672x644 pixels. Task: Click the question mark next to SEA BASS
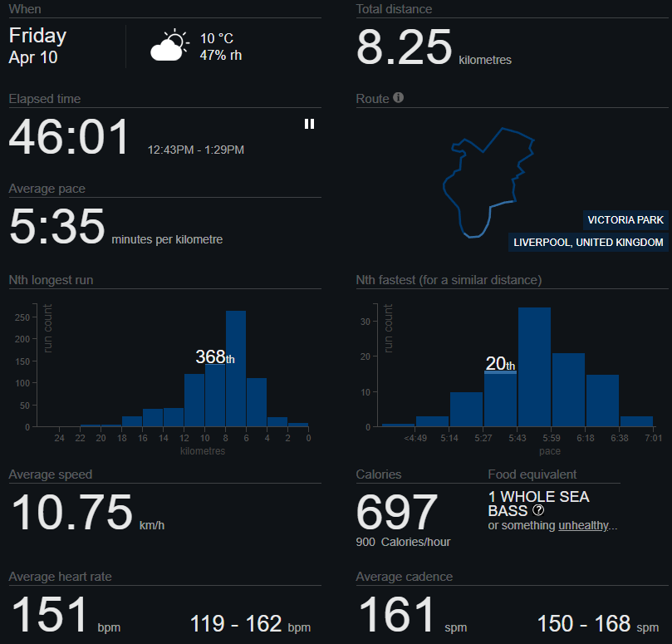coord(538,510)
